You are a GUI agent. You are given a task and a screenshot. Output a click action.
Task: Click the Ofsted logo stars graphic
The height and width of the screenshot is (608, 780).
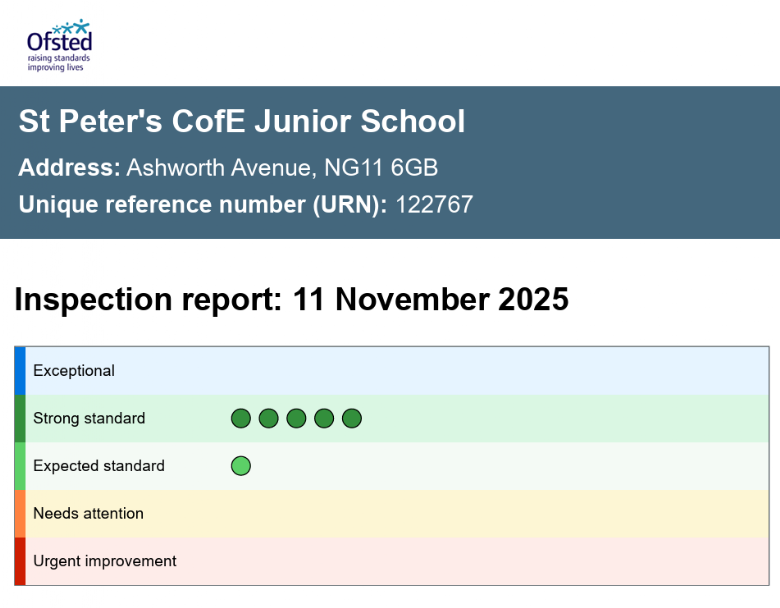tap(72, 27)
